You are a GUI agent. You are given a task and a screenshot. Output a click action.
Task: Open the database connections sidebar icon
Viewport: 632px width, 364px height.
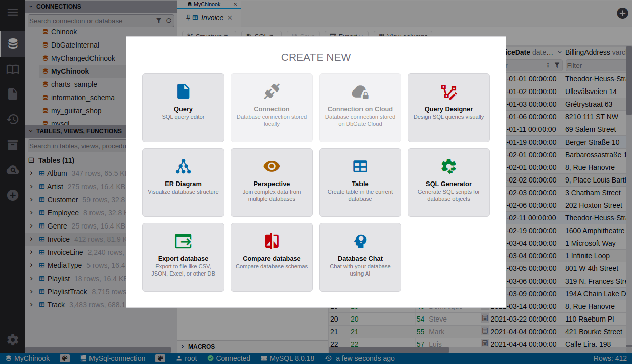click(13, 44)
